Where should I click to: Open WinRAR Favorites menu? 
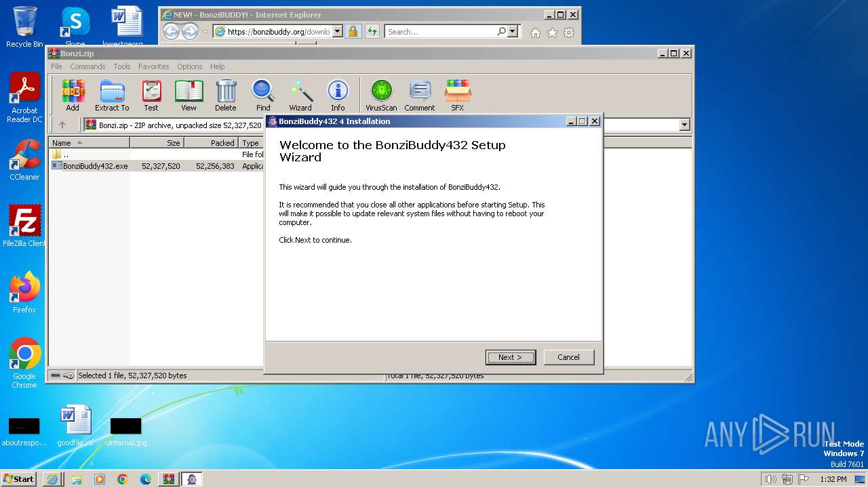(154, 66)
